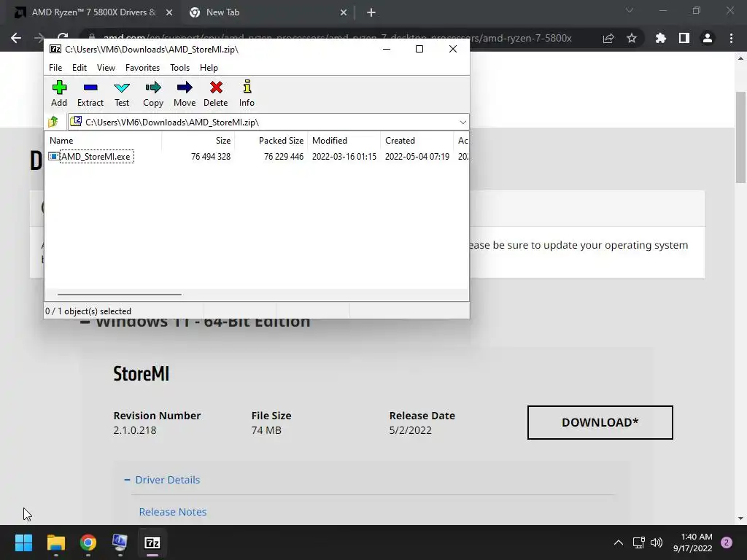The height and width of the screenshot is (560, 747).
Task: Toggle Chrome side panel
Action: click(684, 38)
